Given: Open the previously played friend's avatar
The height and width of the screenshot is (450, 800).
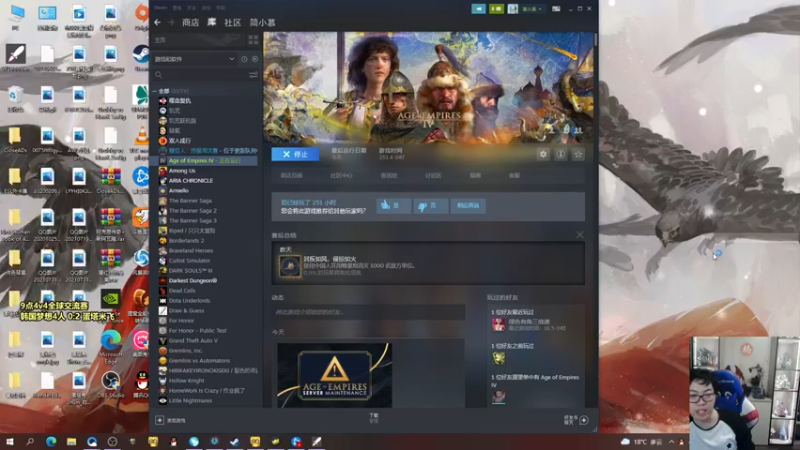Looking at the screenshot, I should pyautogui.click(x=498, y=358).
